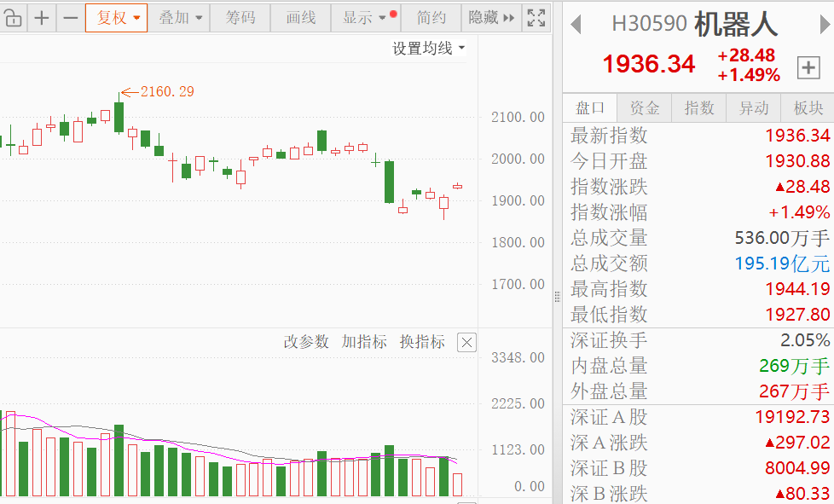Click the 筹码 chip distribution tool
The height and width of the screenshot is (504, 834).
[x=241, y=17]
